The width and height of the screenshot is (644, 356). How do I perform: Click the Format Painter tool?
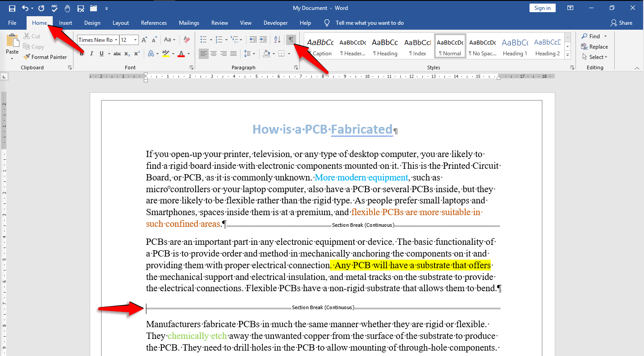point(45,57)
